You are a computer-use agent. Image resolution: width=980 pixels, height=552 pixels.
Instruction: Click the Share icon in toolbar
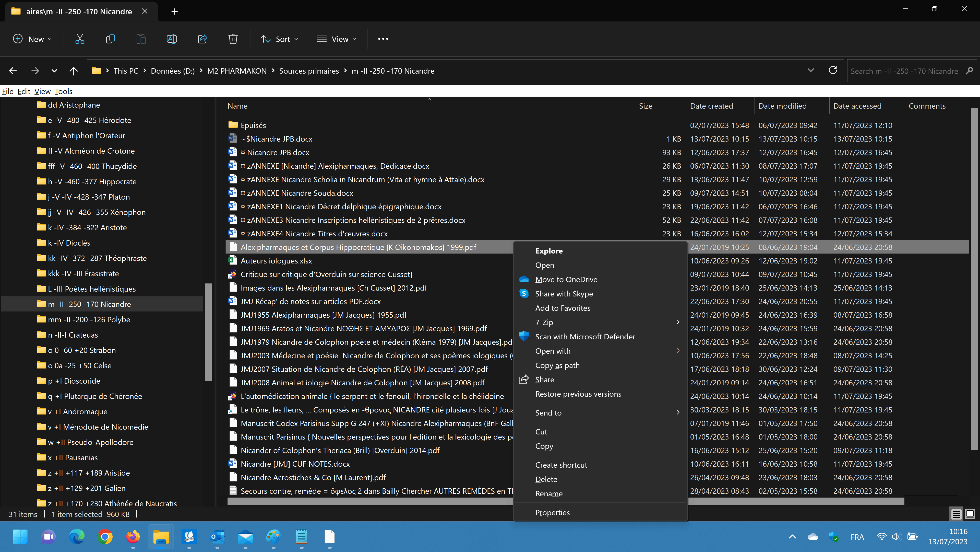click(202, 39)
